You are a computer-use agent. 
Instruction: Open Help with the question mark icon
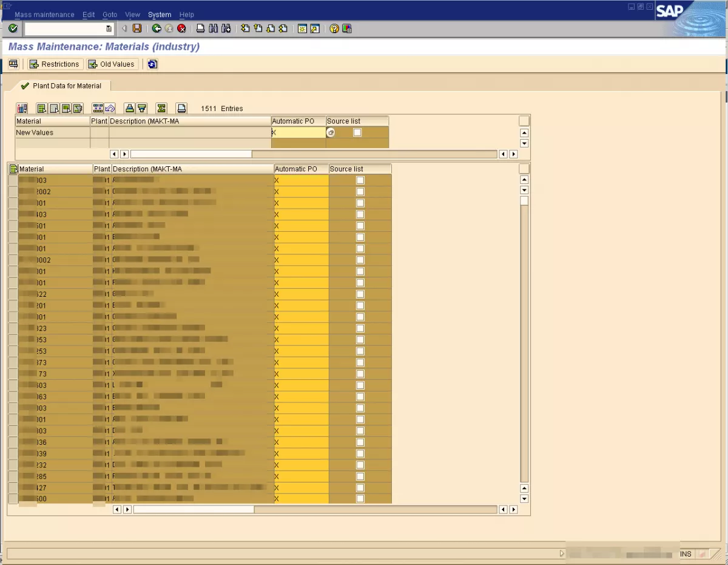tap(334, 29)
